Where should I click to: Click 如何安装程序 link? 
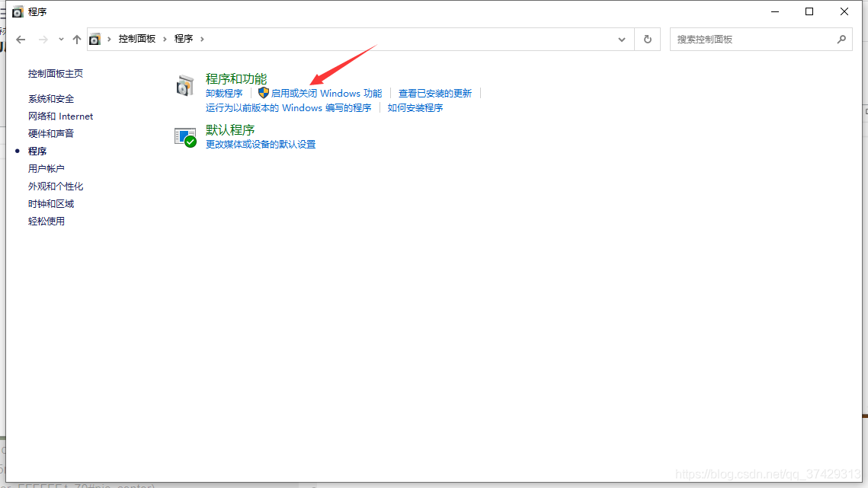click(x=415, y=108)
